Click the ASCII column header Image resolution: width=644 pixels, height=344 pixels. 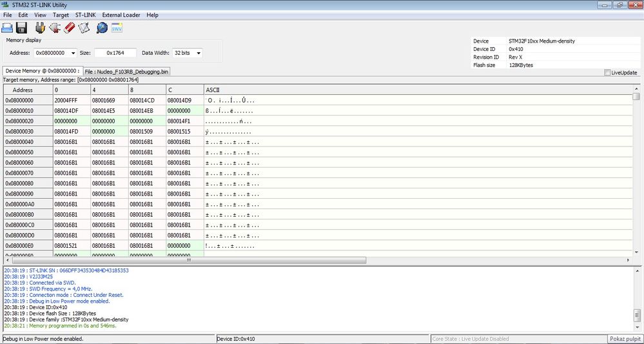point(418,90)
